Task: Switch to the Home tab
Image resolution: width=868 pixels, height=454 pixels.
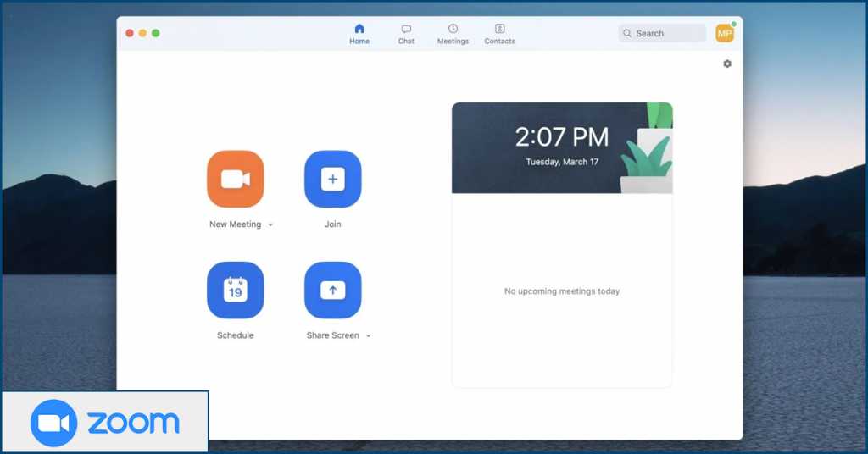Action: point(359,34)
